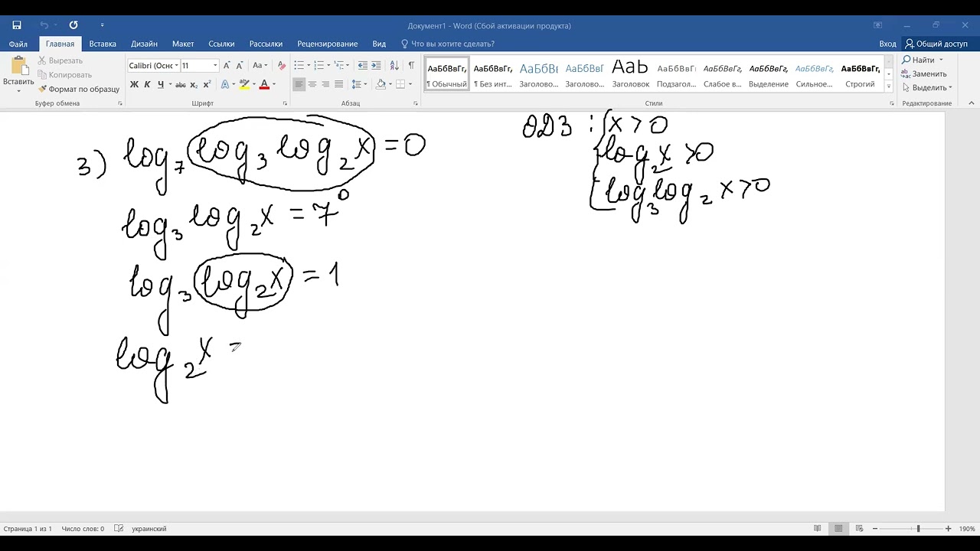Switch to the Рецензирование tab
This screenshot has height=551, width=980.
328,44
